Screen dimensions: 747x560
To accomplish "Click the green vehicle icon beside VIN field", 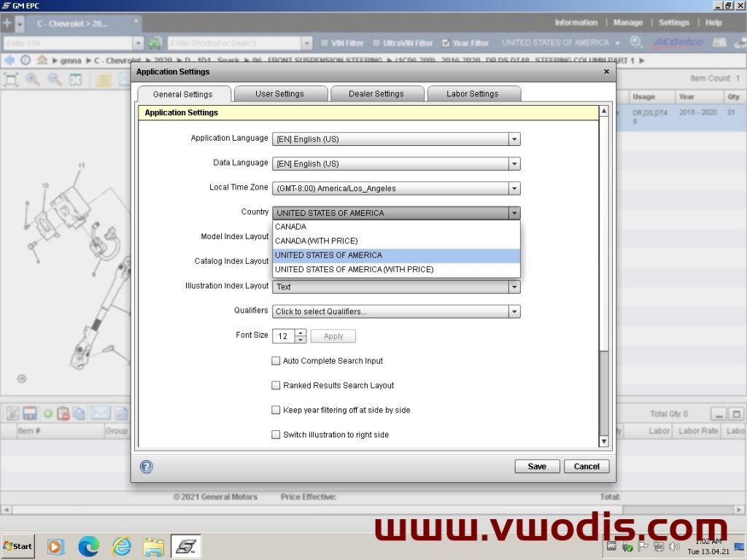I will pos(155,43).
